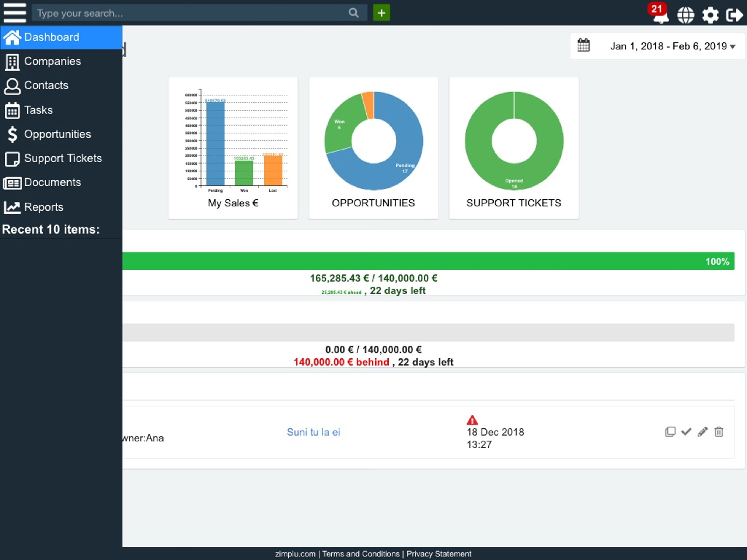Open Contacts in sidebar

coord(61,86)
